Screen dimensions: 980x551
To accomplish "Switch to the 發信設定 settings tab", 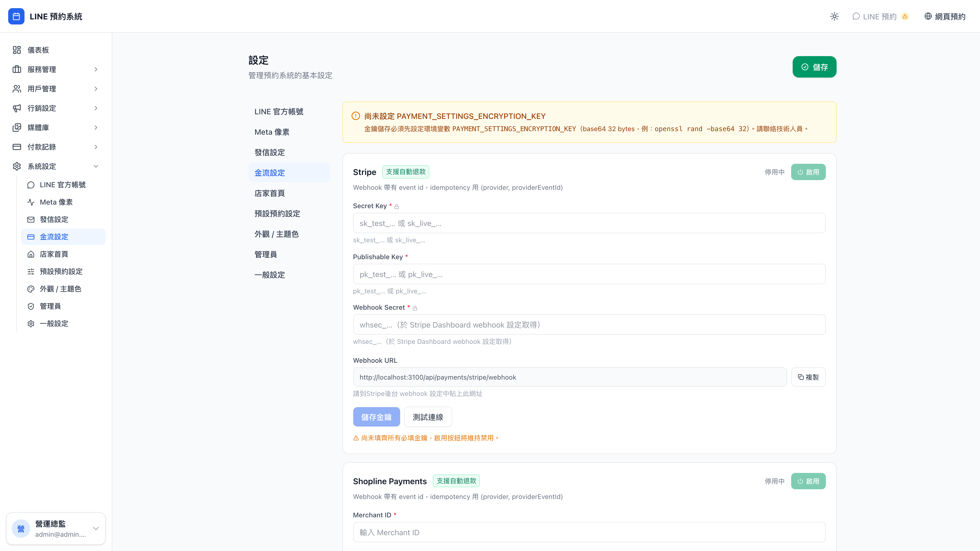I will 289,152.
